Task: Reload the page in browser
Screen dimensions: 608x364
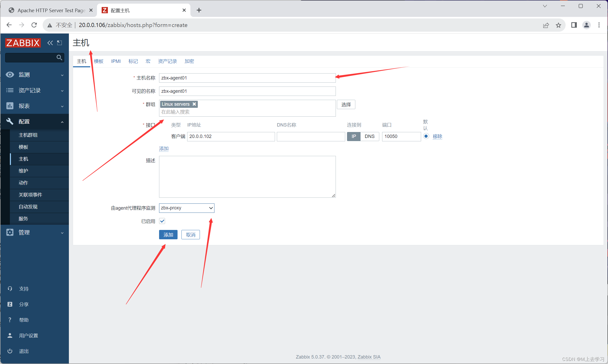Action: click(x=34, y=25)
